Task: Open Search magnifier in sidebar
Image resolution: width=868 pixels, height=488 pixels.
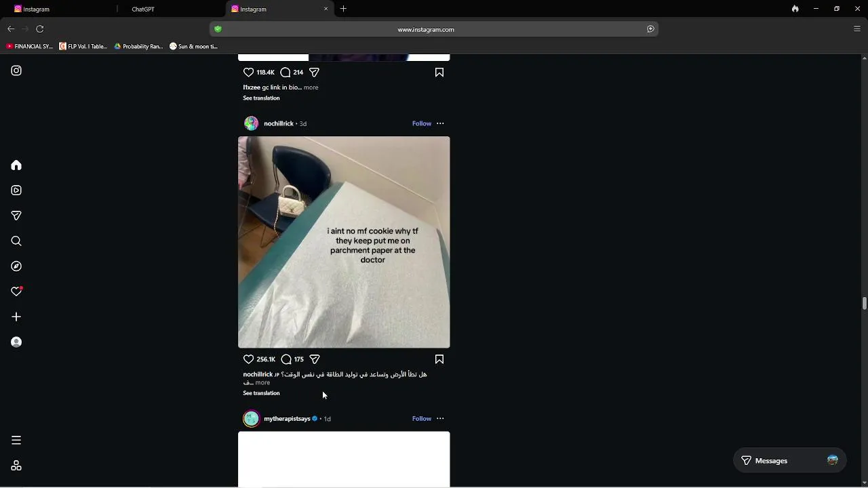Action: click(x=16, y=241)
